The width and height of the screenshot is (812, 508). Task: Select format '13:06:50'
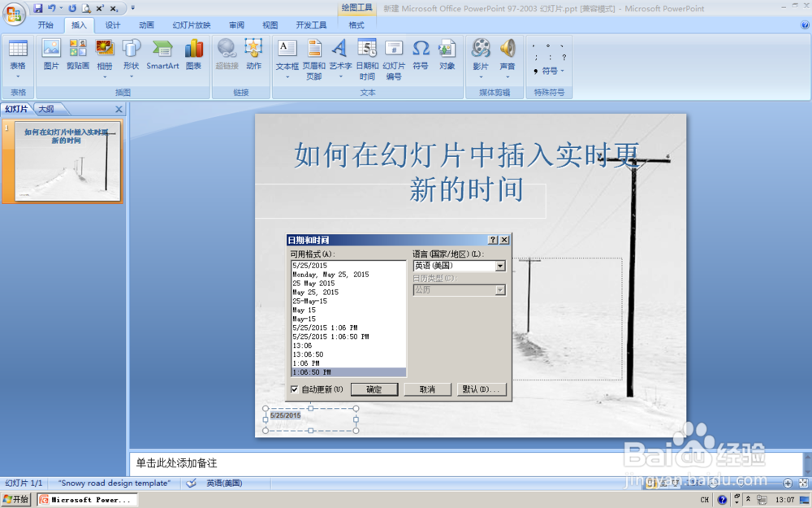pyautogui.click(x=308, y=354)
